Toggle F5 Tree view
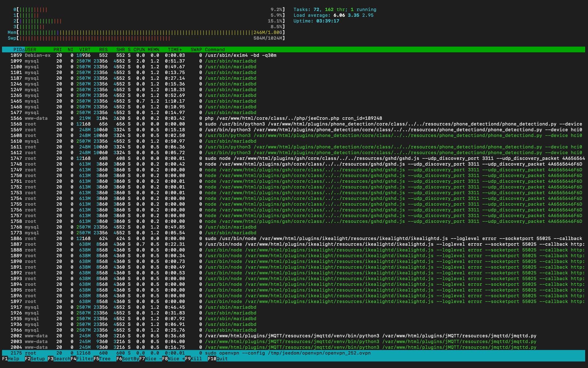This screenshot has height=368, width=588. coord(102,358)
